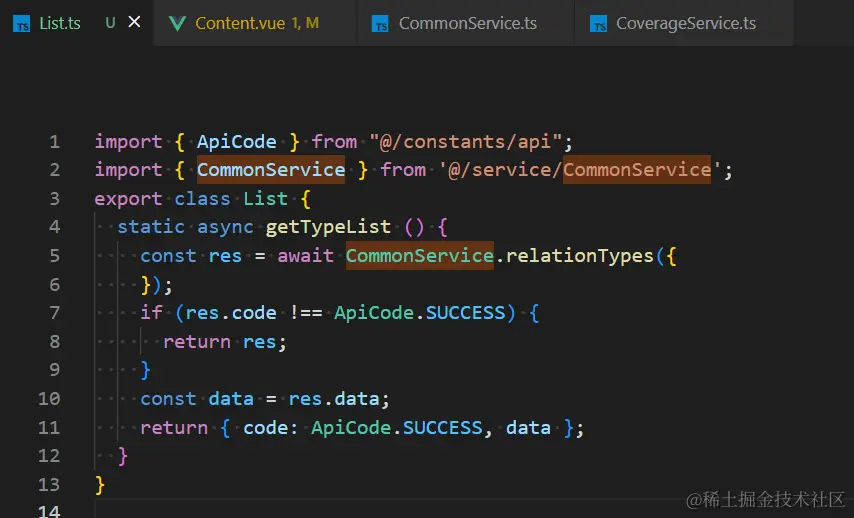Click the TypeScript icon on List.ts tab
Image resolution: width=854 pixels, height=518 pixels.
click(x=21, y=23)
